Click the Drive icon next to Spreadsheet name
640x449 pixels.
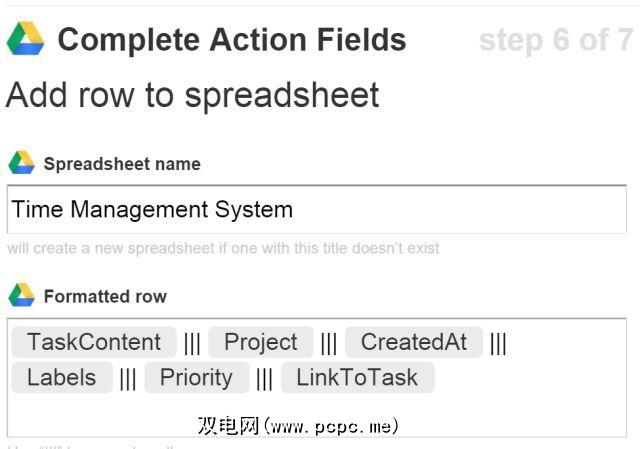click(21, 163)
